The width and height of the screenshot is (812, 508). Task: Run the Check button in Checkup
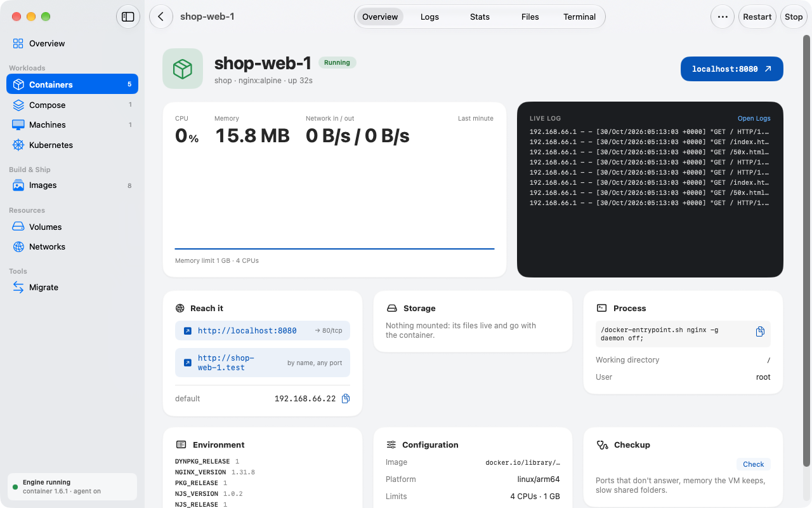(754, 464)
